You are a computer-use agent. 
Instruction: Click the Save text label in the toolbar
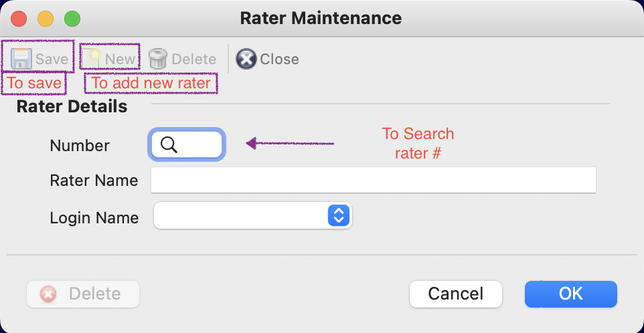coord(52,59)
